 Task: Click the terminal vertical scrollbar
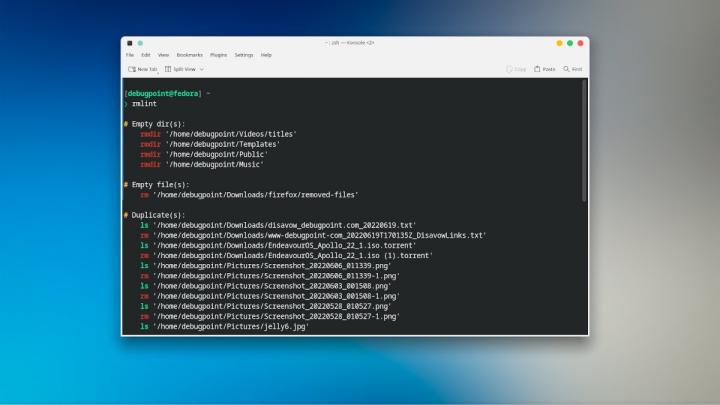584,140
